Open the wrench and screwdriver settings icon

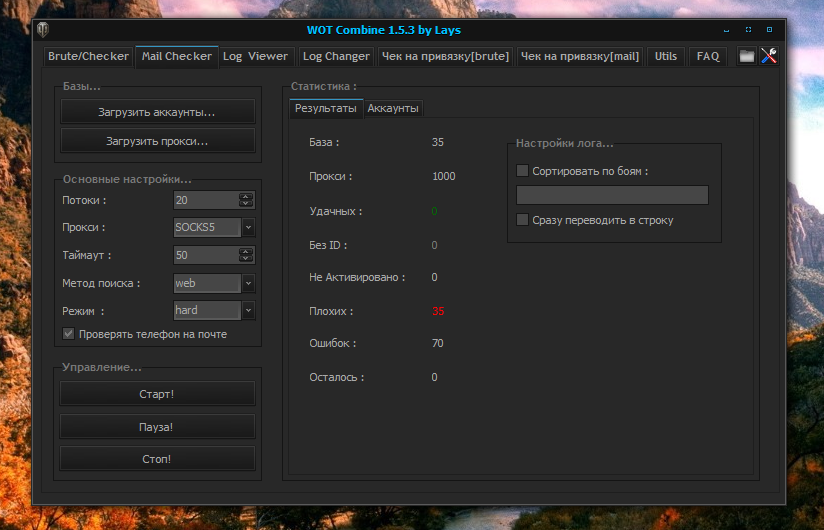tap(769, 56)
